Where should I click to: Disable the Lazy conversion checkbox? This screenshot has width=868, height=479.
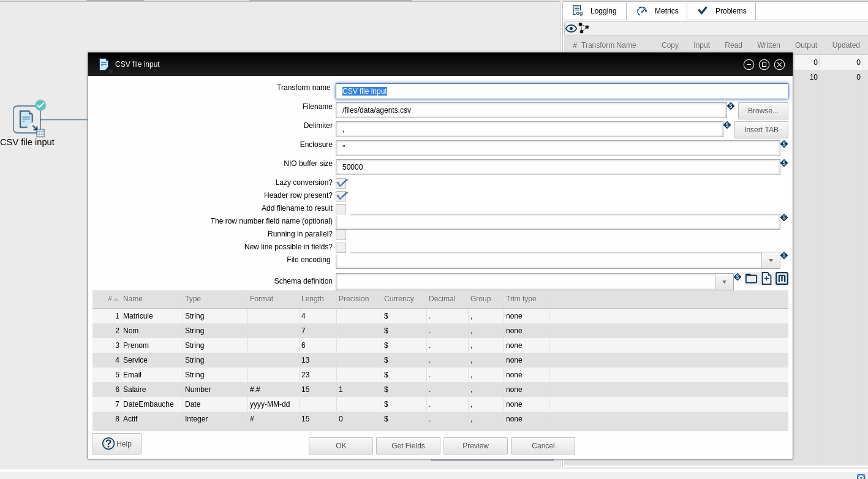pyautogui.click(x=341, y=183)
